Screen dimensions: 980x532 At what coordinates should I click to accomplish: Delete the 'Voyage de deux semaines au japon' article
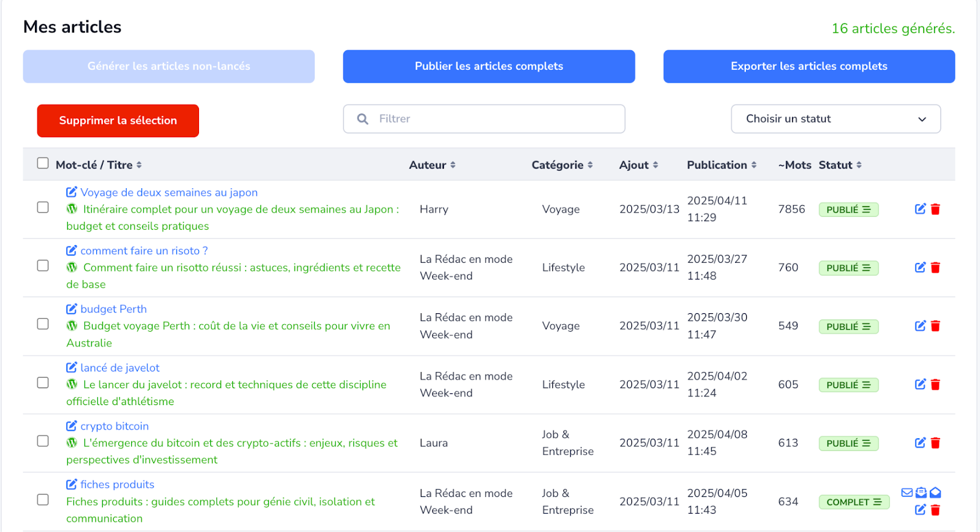tap(935, 209)
